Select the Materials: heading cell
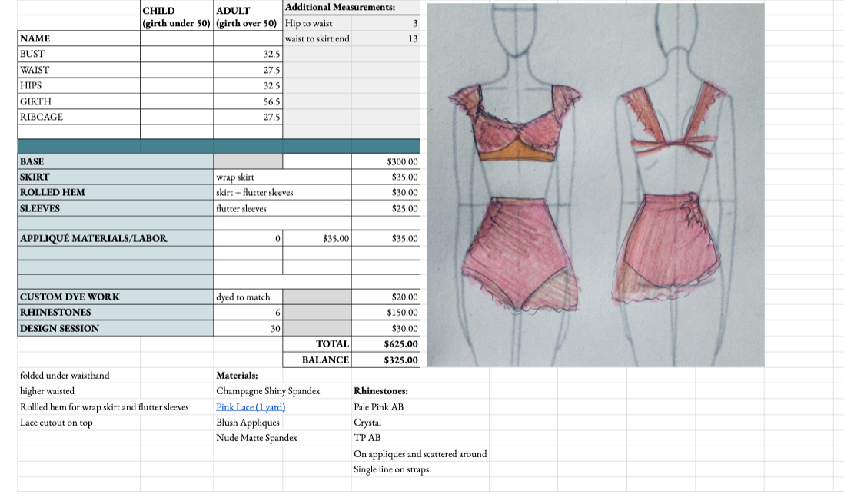844x504 pixels. point(248,376)
